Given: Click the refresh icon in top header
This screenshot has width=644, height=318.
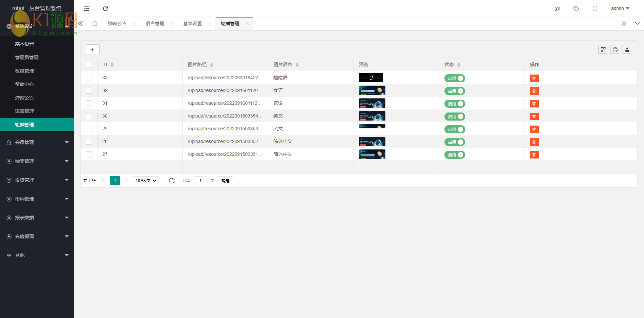Looking at the screenshot, I should point(105,9).
